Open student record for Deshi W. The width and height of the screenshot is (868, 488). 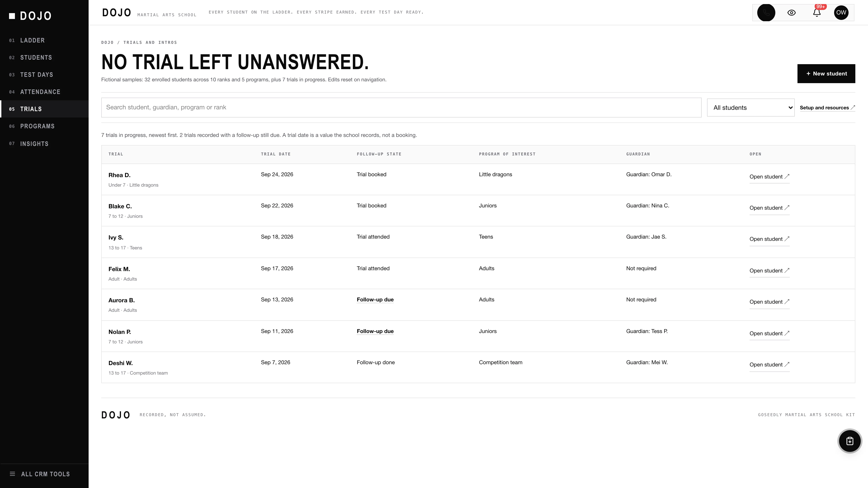[x=769, y=365]
